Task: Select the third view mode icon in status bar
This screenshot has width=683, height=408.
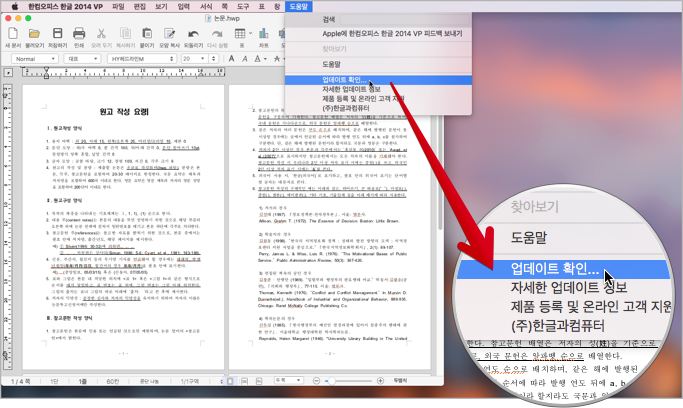Action: point(259,381)
